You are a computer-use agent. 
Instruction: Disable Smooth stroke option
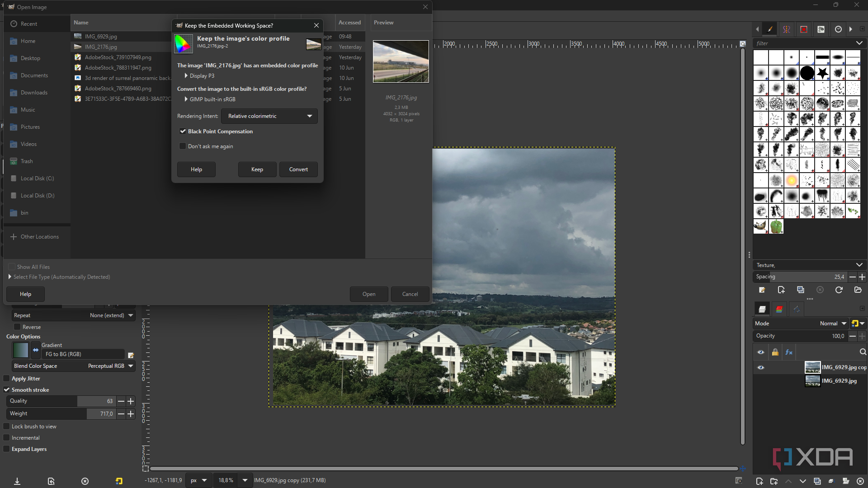point(7,390)
